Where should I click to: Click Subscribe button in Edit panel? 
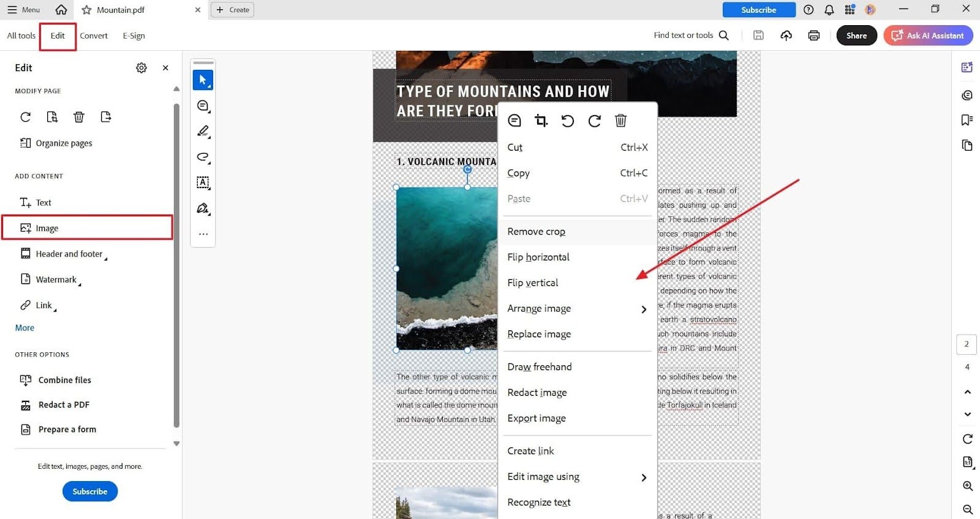pos(90,491)
